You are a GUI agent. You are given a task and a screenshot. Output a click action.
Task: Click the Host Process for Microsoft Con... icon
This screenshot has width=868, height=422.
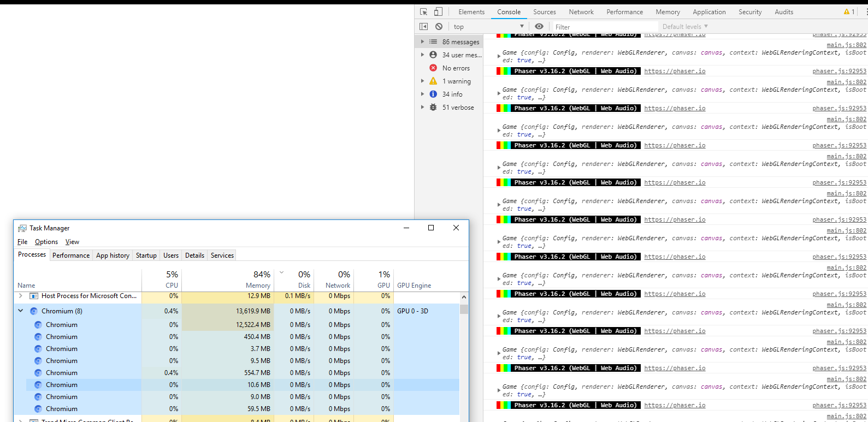(34, 296)
